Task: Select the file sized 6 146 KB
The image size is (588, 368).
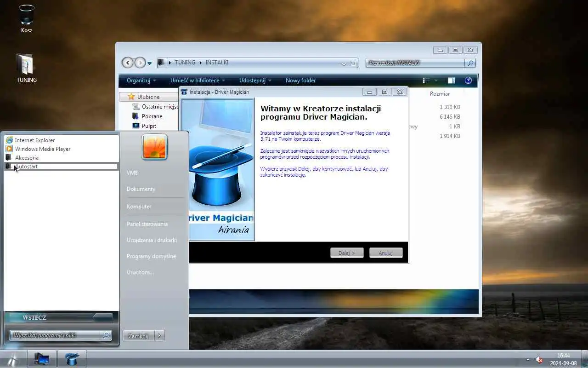Action: (x=449, y=117)
